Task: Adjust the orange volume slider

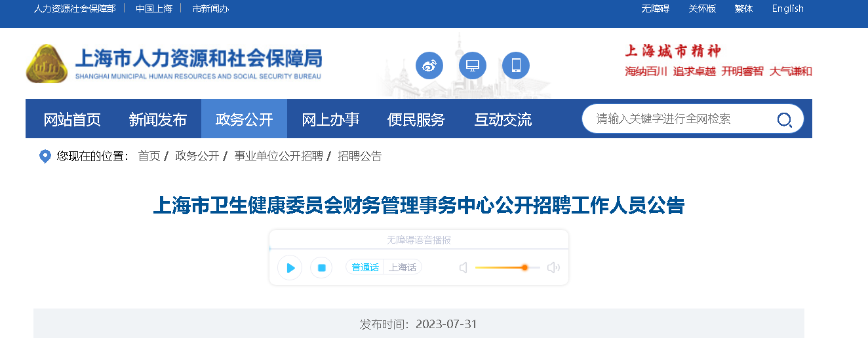Action: pyautogui.click(x=507, y=267)
